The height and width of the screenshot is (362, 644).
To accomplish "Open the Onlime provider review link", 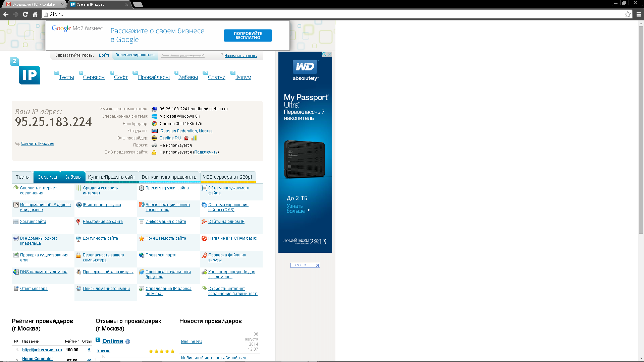I will (x=113, y=341).
